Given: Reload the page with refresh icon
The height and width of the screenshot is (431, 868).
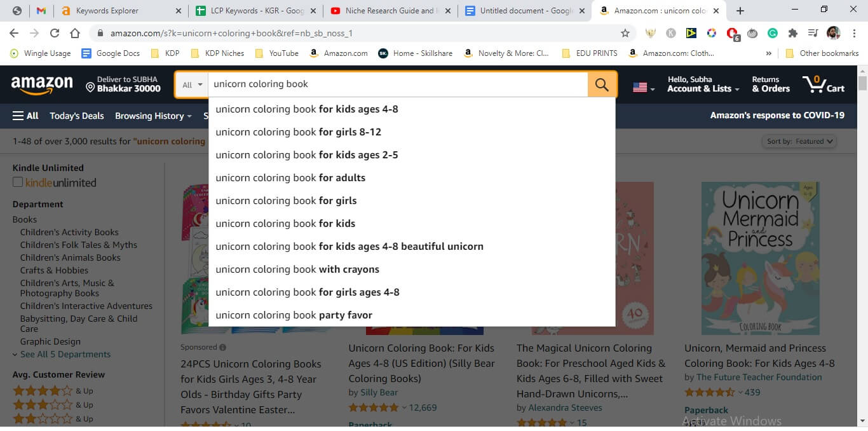Looking at the screenshot, I should 55,33.
